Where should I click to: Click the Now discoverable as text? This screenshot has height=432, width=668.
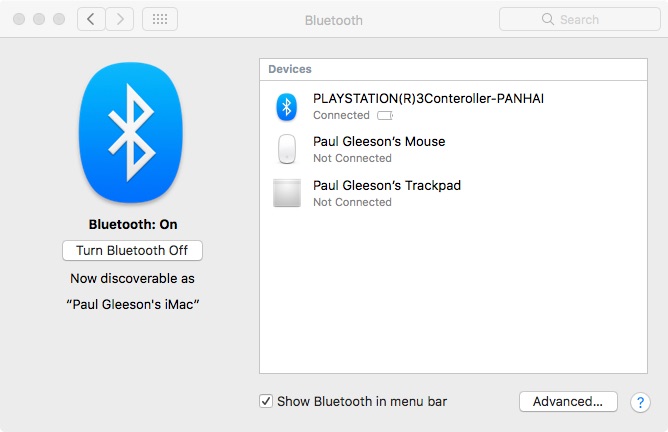click(132, 279)
